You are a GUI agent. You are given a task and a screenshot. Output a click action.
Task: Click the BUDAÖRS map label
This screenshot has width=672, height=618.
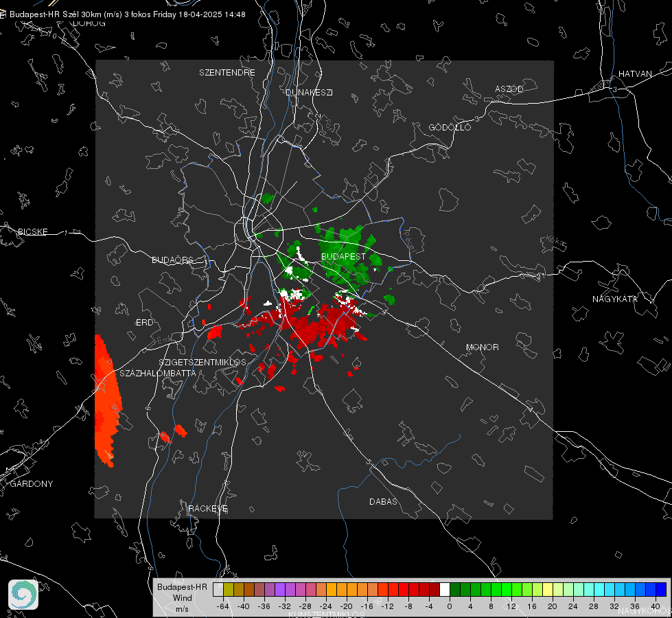173,260
